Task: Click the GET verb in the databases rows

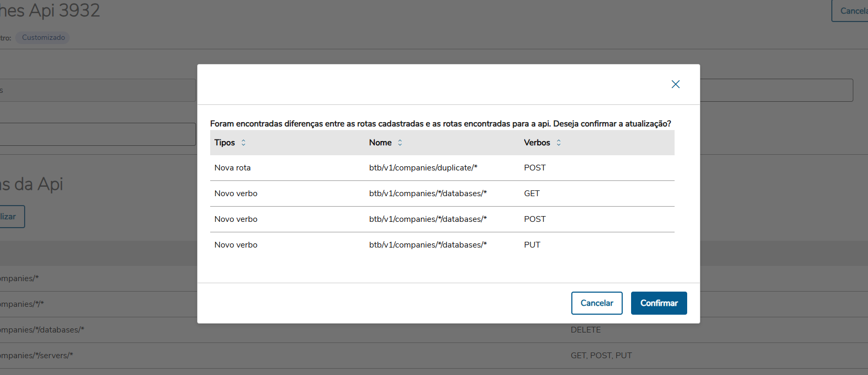Action: pos(531,194)
